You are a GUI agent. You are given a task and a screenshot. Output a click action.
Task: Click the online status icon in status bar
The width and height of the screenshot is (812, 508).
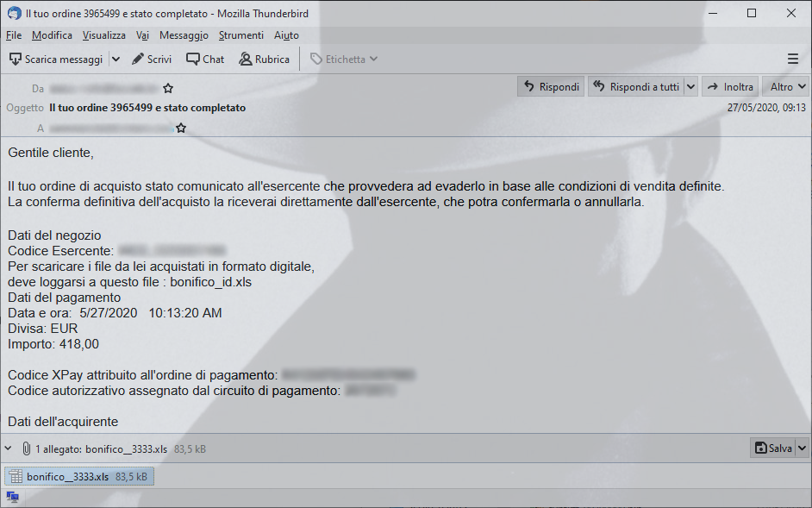(x=12, y=498)
